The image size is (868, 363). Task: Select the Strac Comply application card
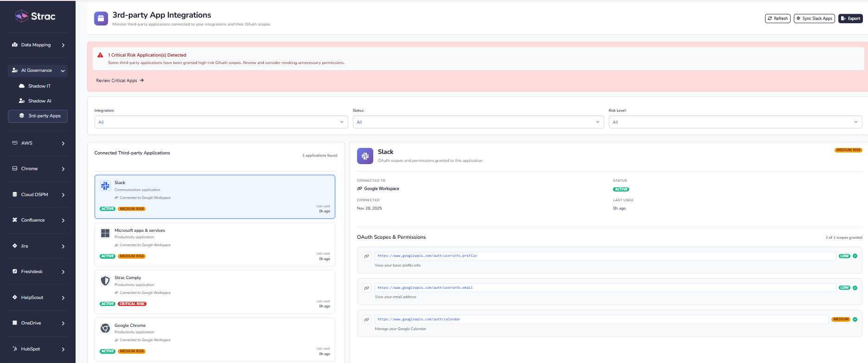[215, 292]
